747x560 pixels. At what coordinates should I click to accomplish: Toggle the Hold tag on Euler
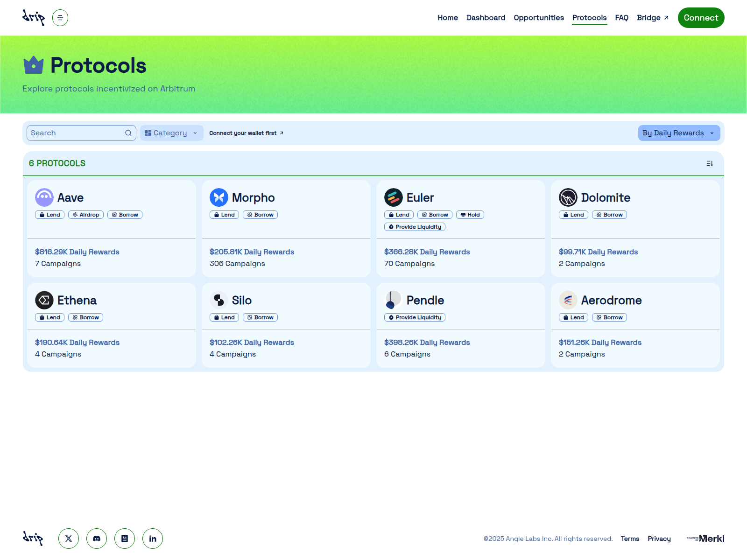tap(470, 215)
